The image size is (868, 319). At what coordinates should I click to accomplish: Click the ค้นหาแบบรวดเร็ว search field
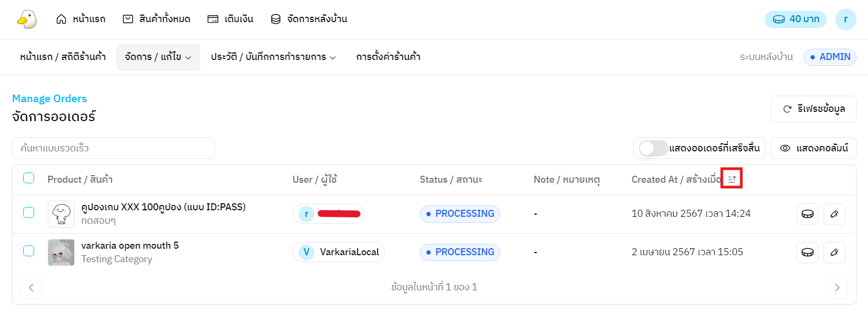113,148
